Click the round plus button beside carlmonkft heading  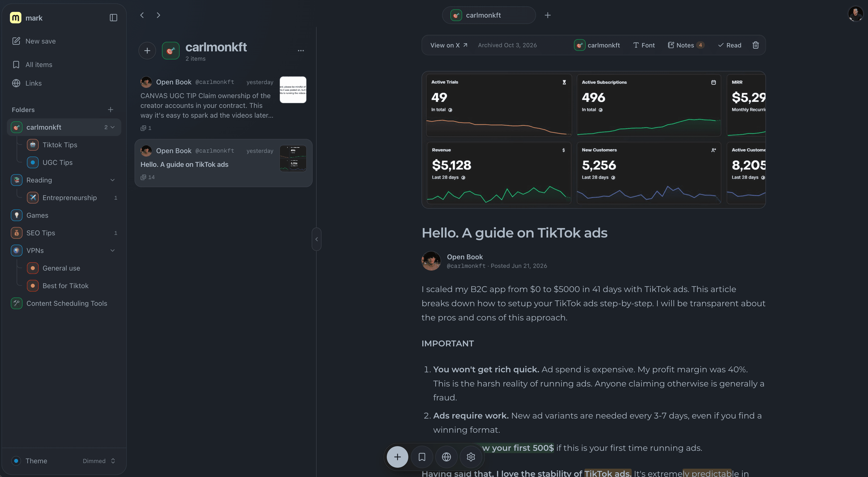pyautogui.click(x=147, y=51)
